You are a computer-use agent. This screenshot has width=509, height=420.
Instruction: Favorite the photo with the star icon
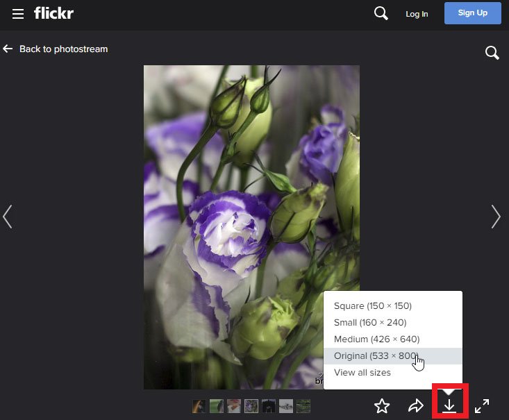point(382,406)
